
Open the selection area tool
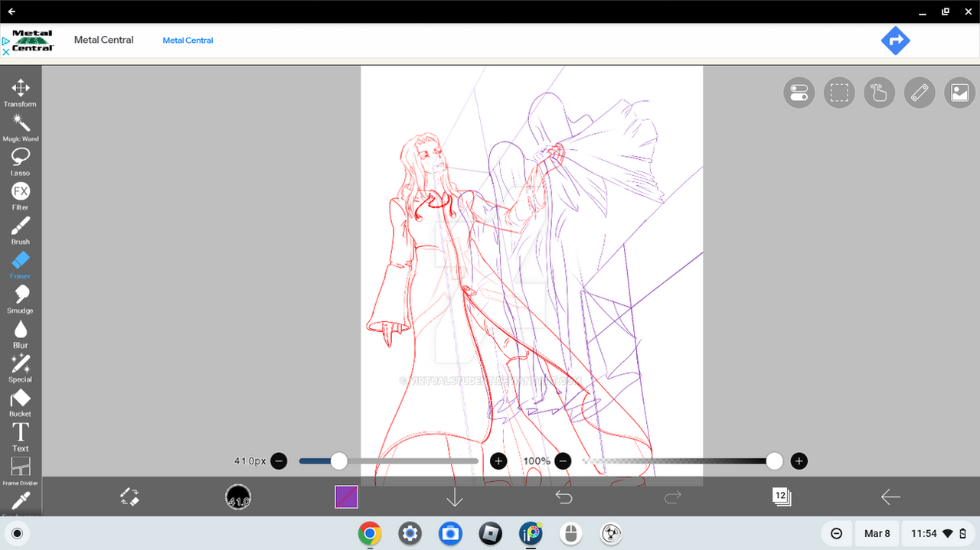point(839,93)
